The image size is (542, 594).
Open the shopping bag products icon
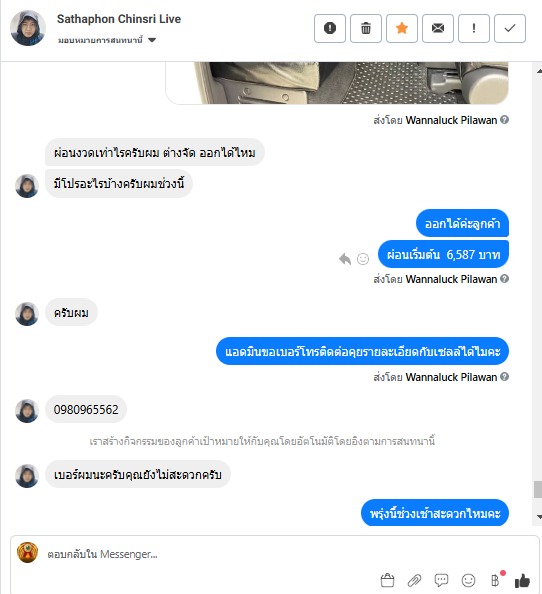pyautogui.click(x=387, y=580)
